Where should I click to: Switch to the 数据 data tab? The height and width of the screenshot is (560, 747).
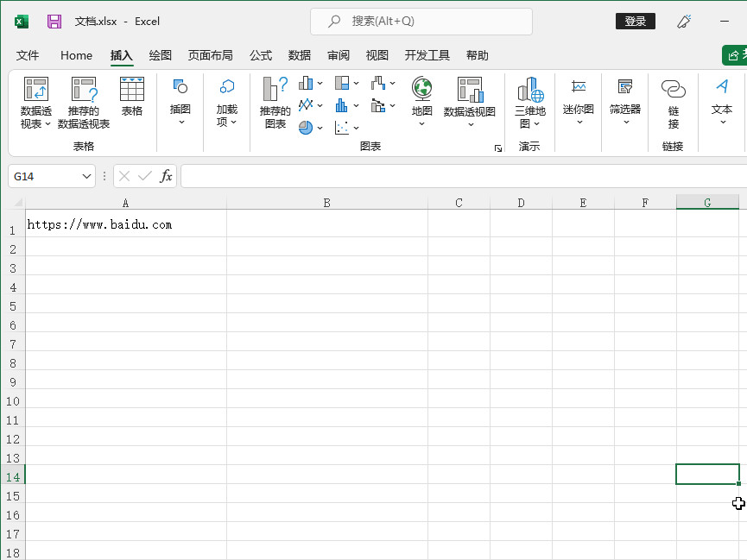click(300, 56)
